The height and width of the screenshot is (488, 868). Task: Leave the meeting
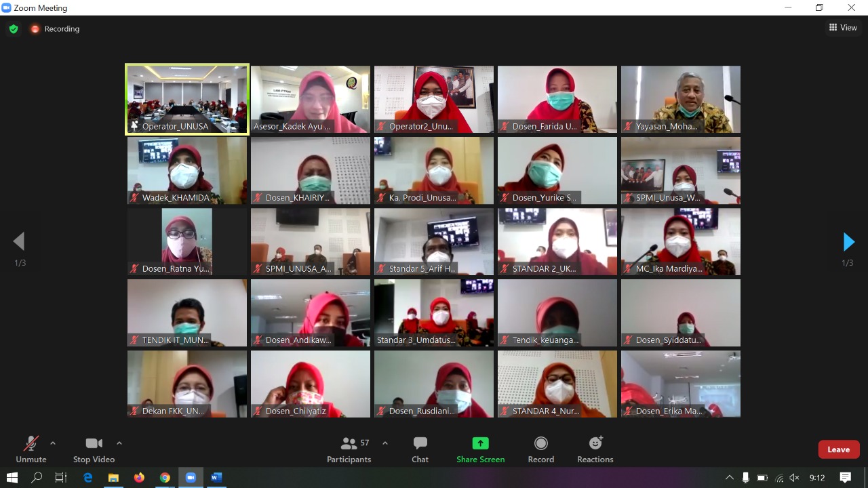click(839, 449)
